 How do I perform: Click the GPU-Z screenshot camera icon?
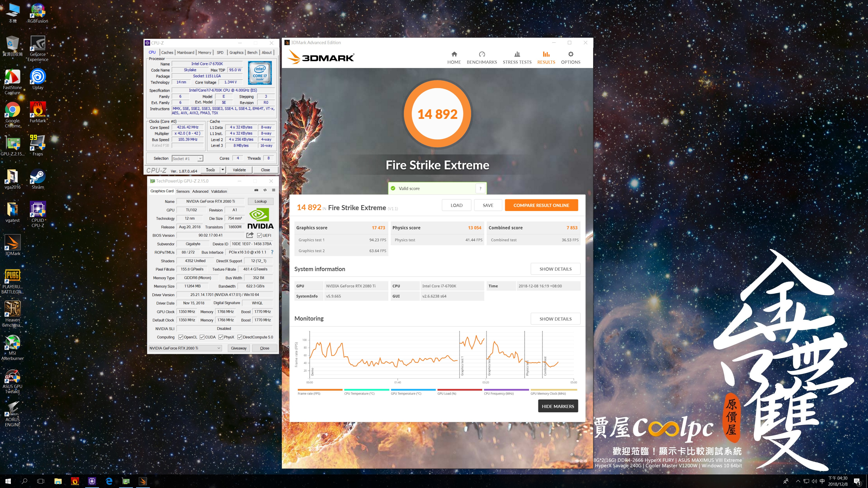click(256, 190)
